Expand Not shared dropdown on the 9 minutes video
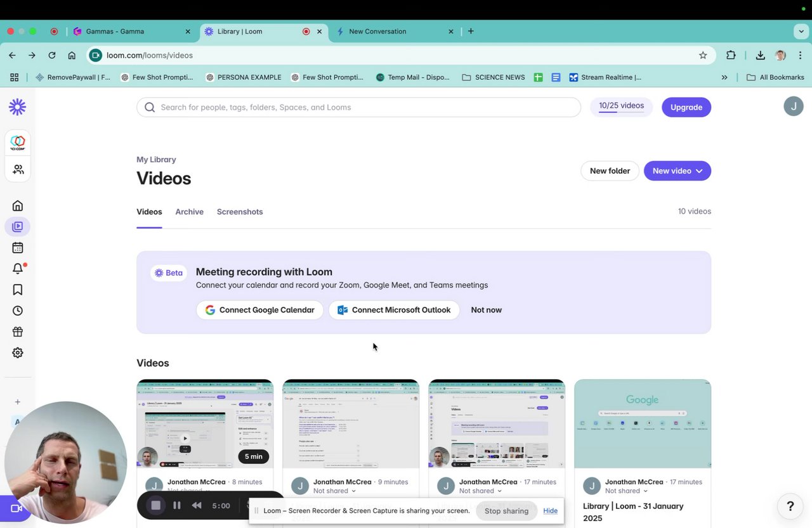 click(334, 491)
